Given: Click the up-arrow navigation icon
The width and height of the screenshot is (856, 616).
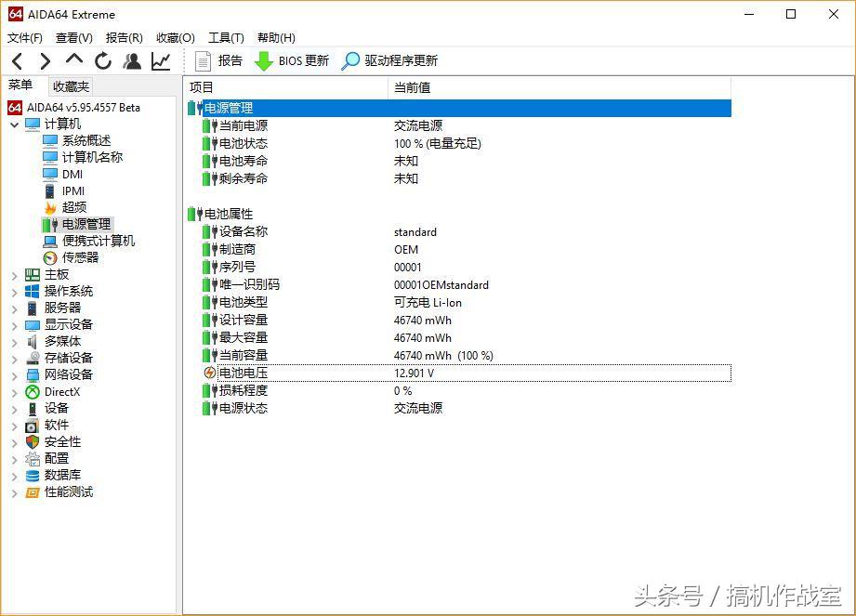Looking at the screenshot, I should tap(73, 59).
